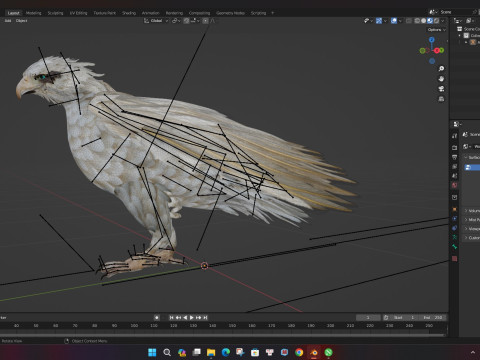The height and width of the screenshot is (360, 480).
Task: Open the overlays options dropdown arrow
Action: pos(400,21)
